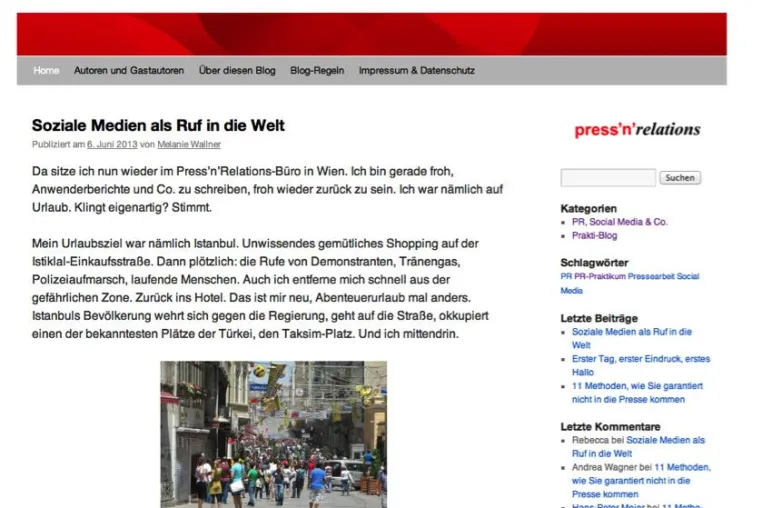
Task: Open Autoren und Gastautoren page
Action: coord(129,70)
